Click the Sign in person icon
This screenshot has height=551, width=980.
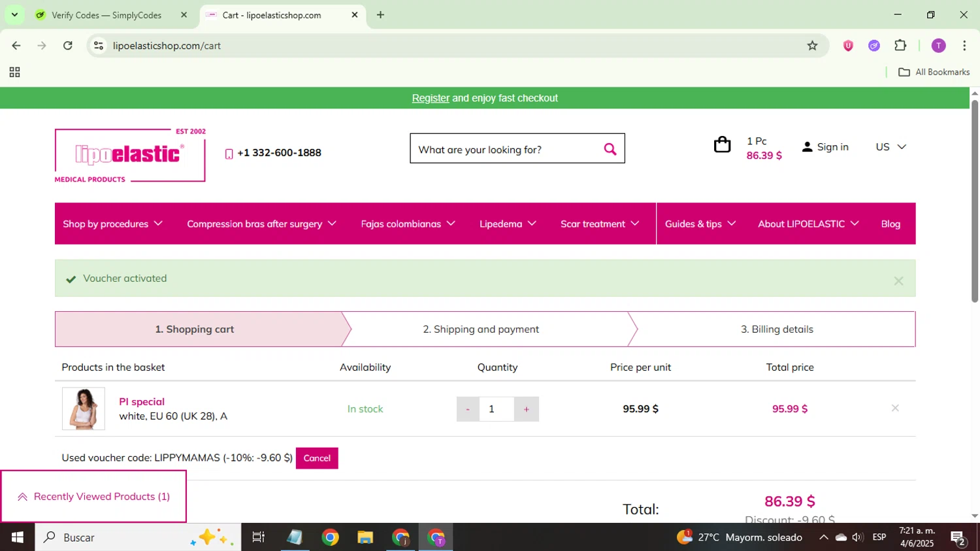[807, 147]
